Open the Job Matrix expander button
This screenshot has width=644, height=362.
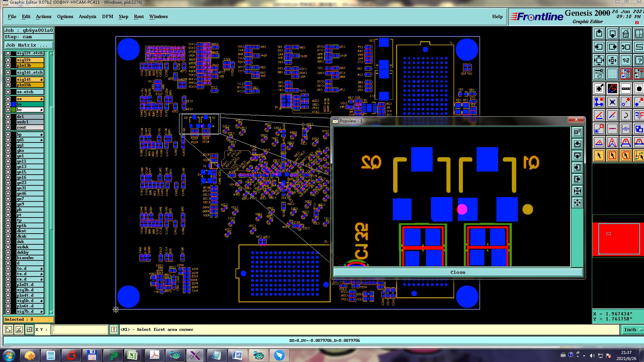coord(29,45)
